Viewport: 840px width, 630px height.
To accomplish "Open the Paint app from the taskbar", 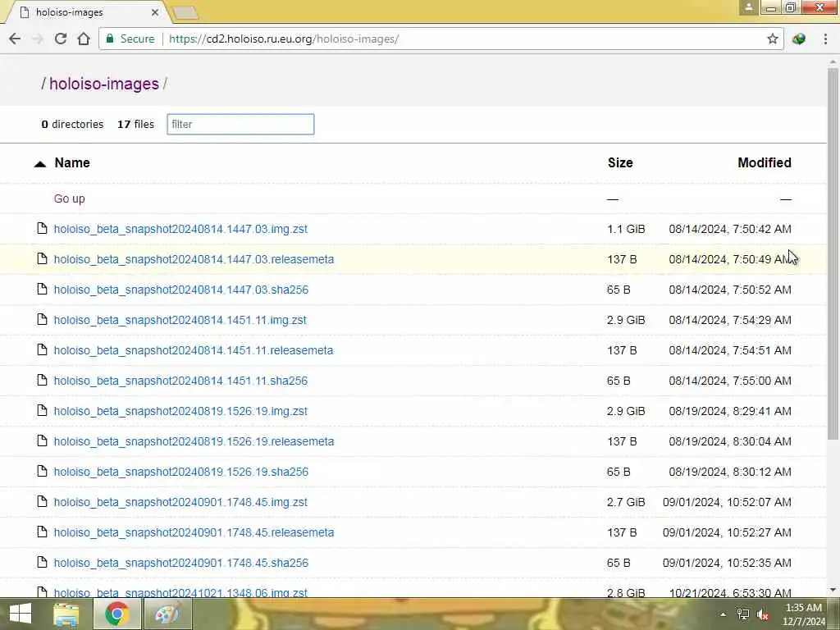I will click(x=167, y=614).
